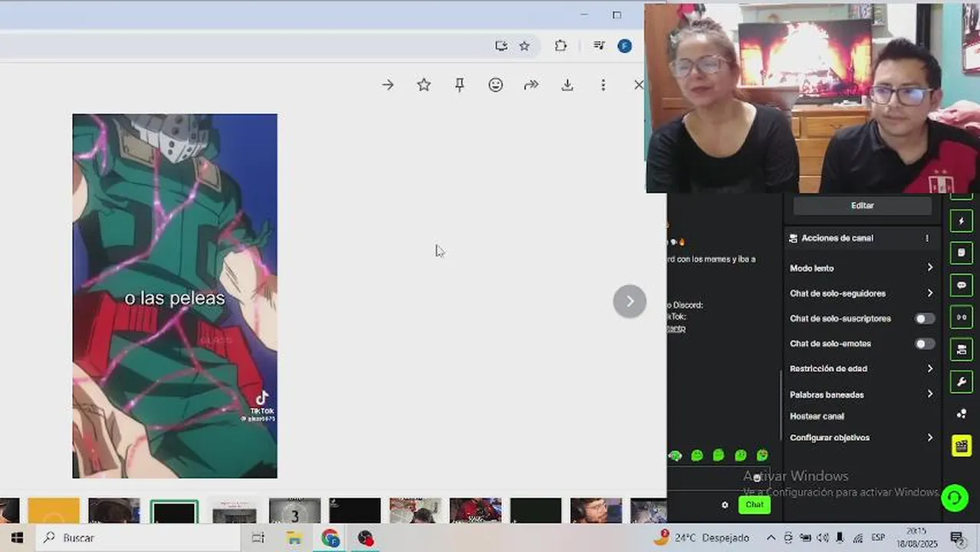Viewport: 980px width, 552px height.
Task: Open the Windows notification center icon
Action: [x=956, y=538]
